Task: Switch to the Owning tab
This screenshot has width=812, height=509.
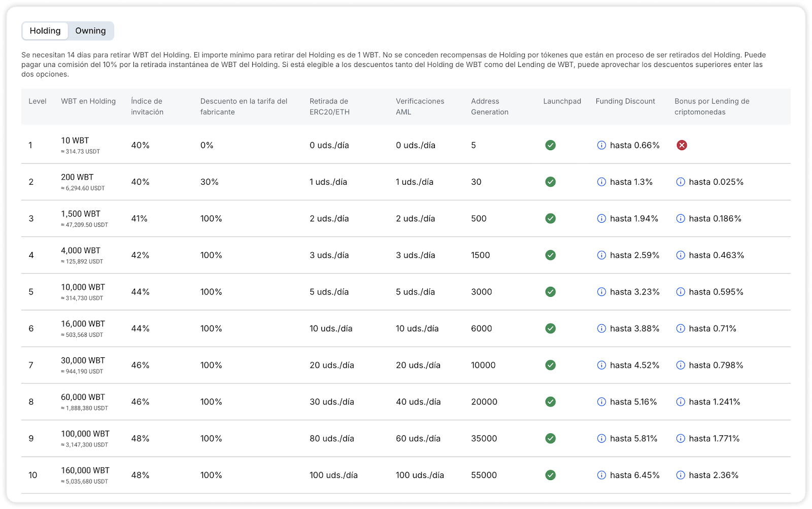Action: [x=90, y=31]
